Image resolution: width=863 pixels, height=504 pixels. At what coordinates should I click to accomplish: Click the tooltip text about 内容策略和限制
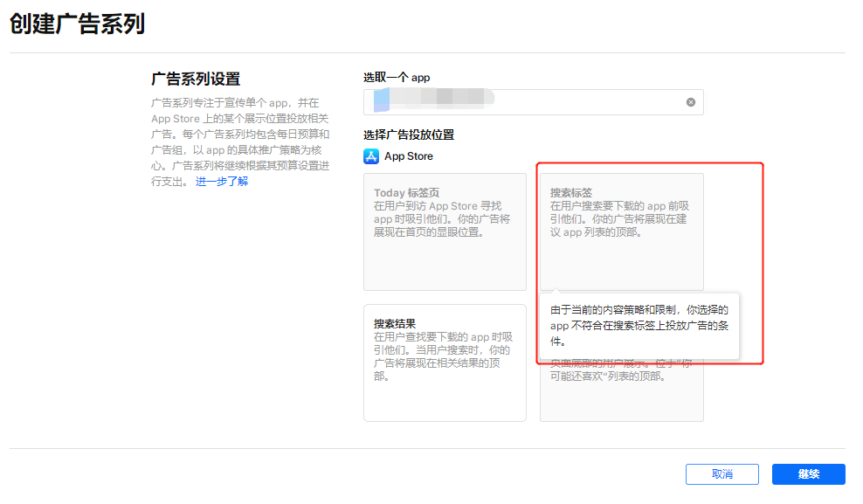pyautogui.click(x=639, y=326)
